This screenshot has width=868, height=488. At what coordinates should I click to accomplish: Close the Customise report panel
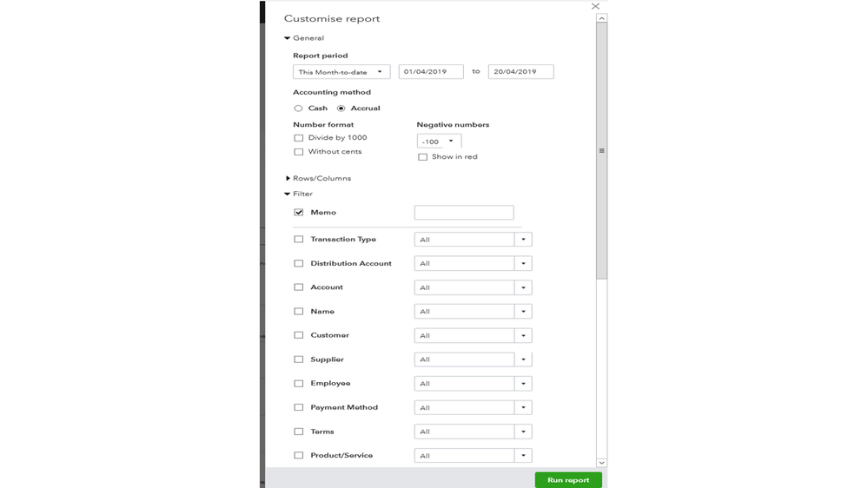pyautogui.click(x=595, y=6)
